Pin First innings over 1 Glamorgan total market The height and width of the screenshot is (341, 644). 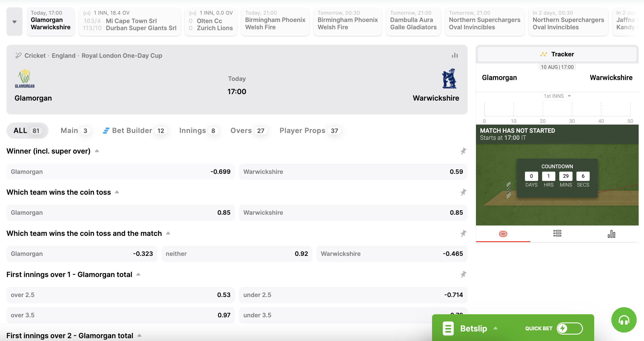463,274
